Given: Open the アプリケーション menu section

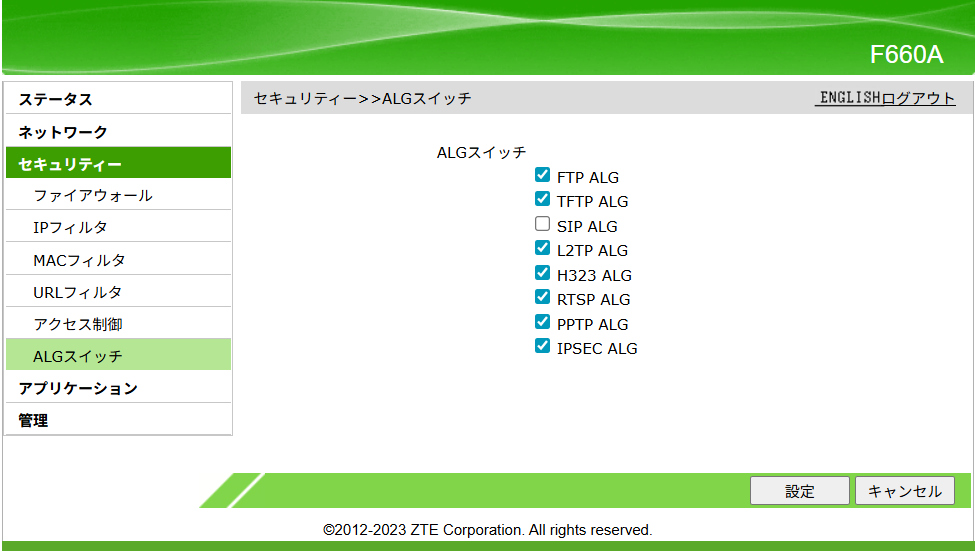Looking at the screenshot, I should pyautogui.click(x=77, y=388).
